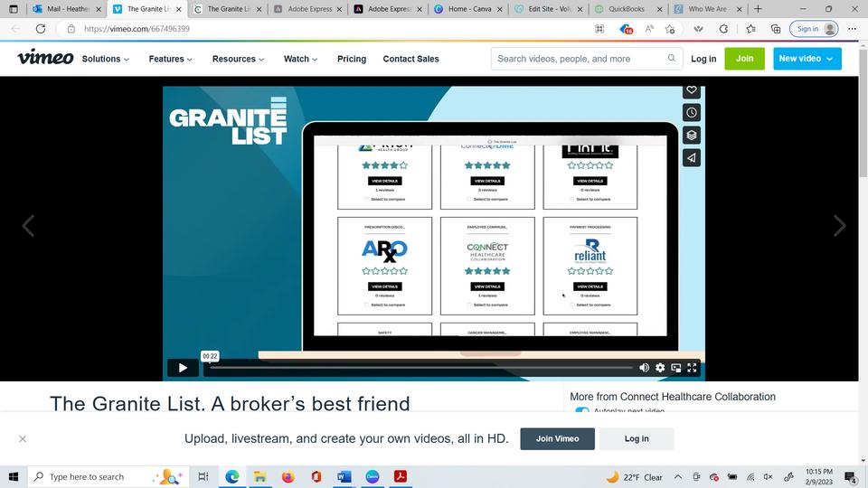Switch to Mail - Heather browser tab
The width and height of the screenshot is (868, 488).
[68, 9]
